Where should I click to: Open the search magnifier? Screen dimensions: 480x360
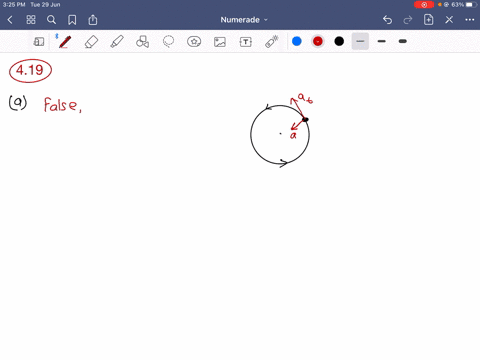point(51,20)
